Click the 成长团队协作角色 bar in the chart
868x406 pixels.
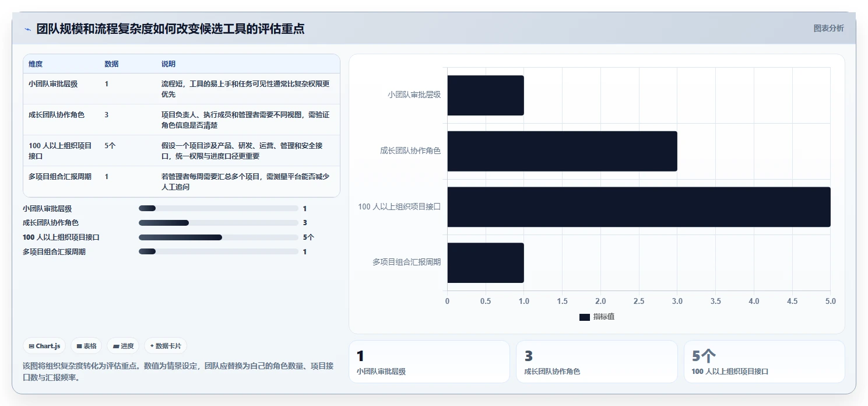point(562,151)
